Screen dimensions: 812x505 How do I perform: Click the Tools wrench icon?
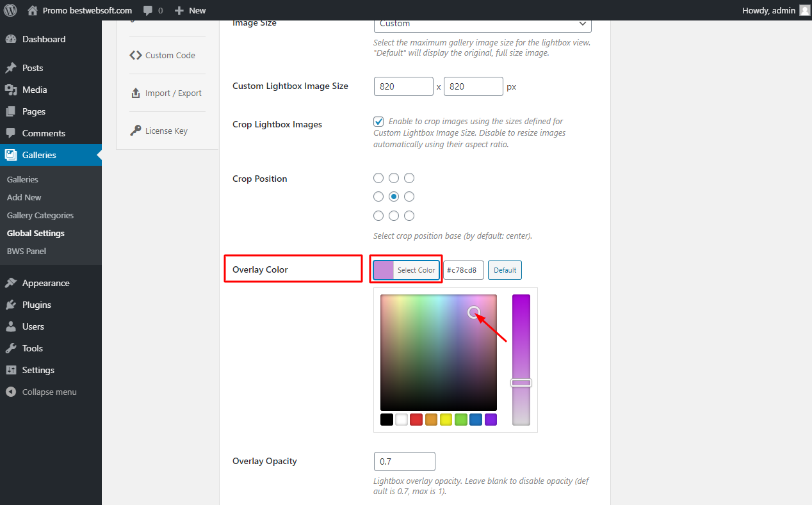11,348
